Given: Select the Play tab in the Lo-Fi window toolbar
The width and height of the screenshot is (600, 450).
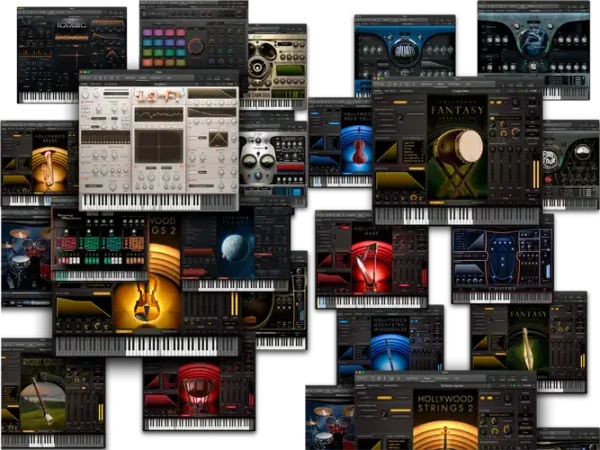Looking at the screenshot, I should [142, 78].
